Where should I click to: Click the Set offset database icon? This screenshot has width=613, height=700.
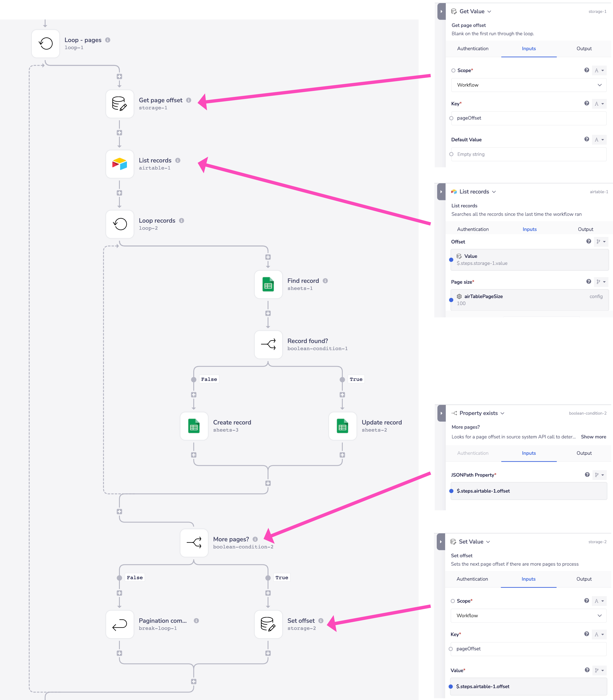[x=268, y=624]
